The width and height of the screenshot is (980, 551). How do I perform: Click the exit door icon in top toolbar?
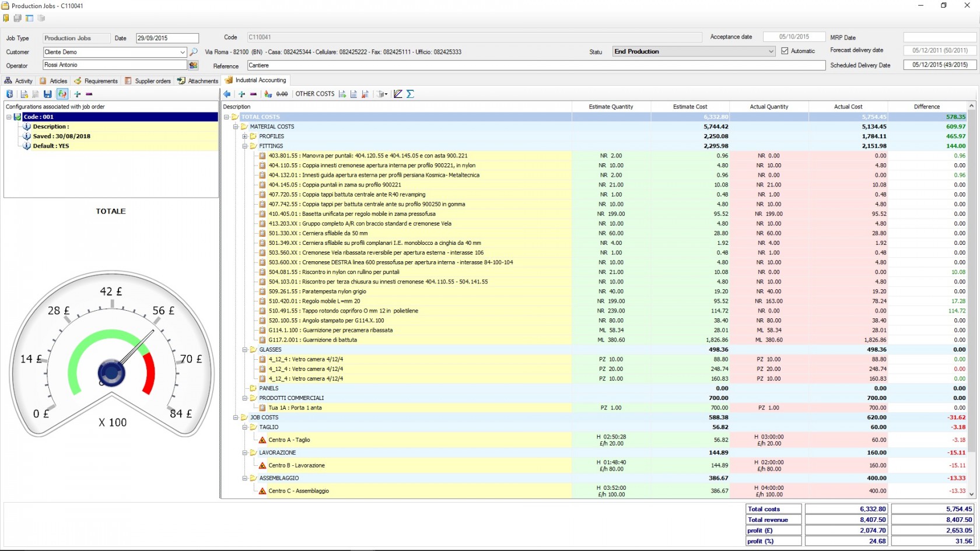[6, 18]
